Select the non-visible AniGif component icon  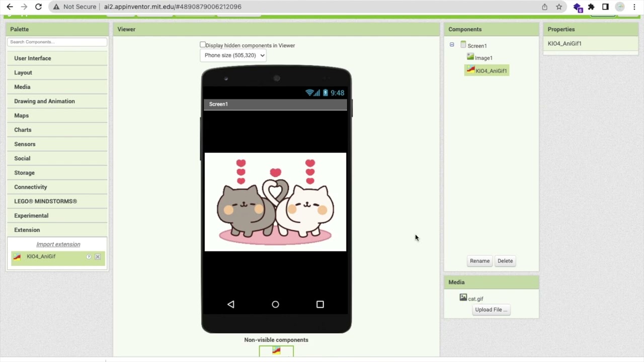pyautogui.click(x=276, y=351)
